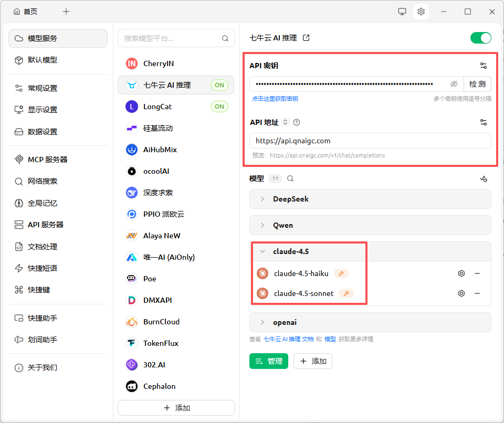Open the MCP 服务器 settings section
504x423 pixels.
tap(47, 160)
